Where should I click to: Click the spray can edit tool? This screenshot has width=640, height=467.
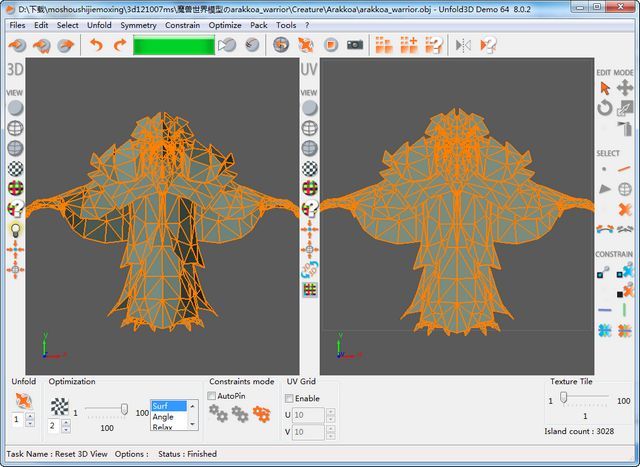click(625, 129)
